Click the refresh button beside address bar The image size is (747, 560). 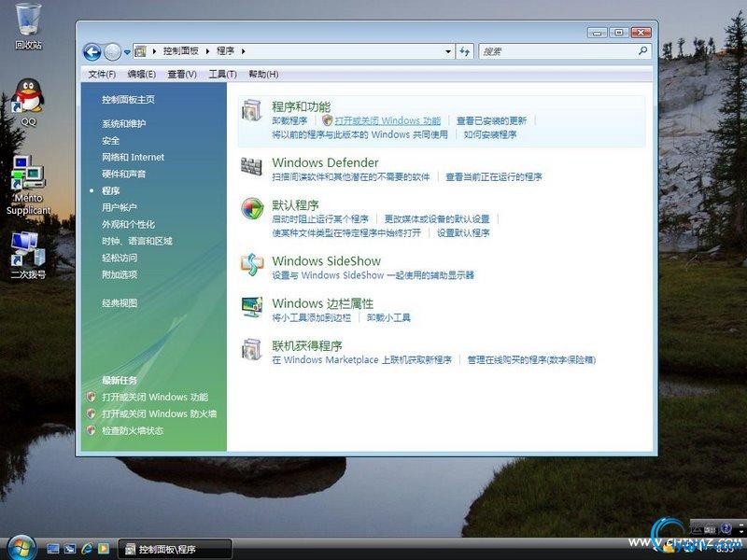[465, 51]
